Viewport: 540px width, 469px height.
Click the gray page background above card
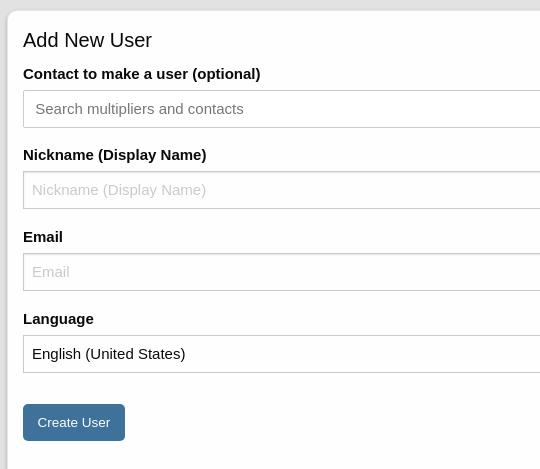click(x=270, y=4)
